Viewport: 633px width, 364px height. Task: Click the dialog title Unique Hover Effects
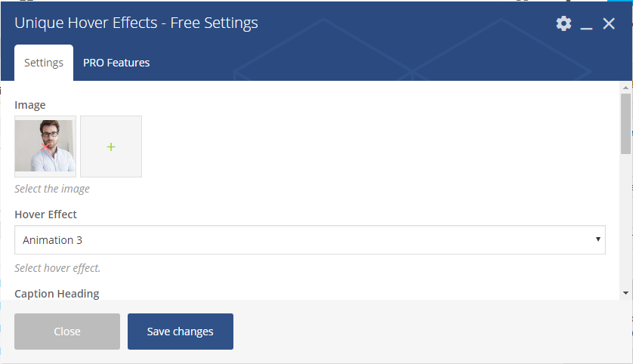(136, 23)
